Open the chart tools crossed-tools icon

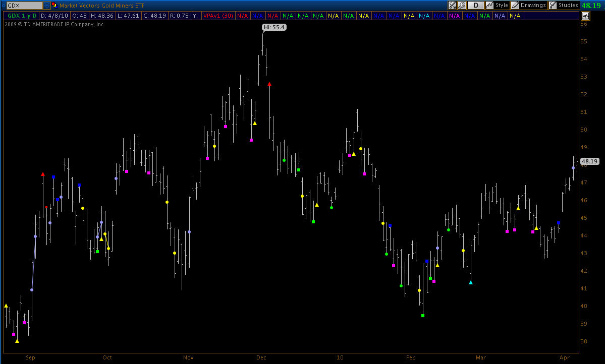point(452,5)
